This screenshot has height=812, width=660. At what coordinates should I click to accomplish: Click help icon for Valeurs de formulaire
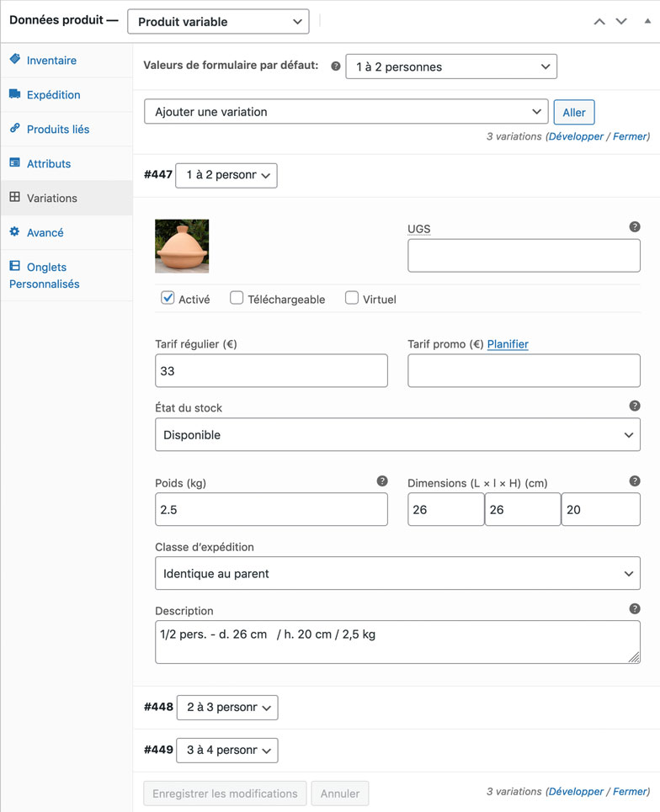(336, 66)
